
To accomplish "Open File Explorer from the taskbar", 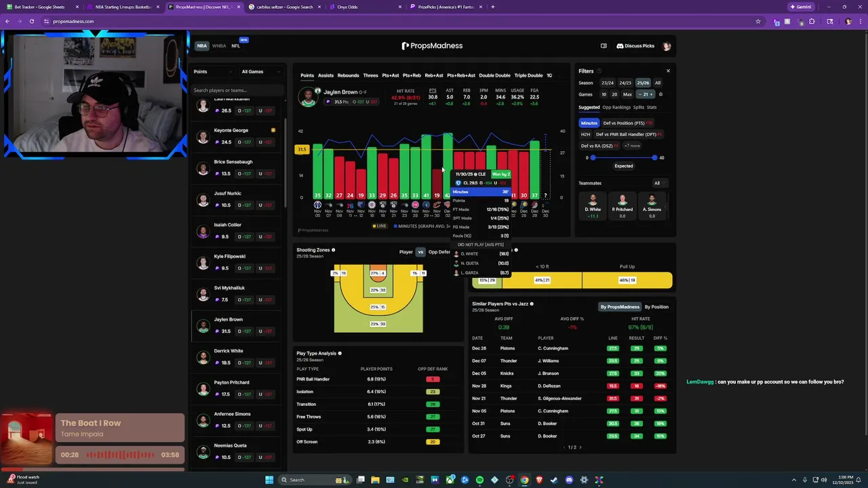I will click(x=375, y=480).
